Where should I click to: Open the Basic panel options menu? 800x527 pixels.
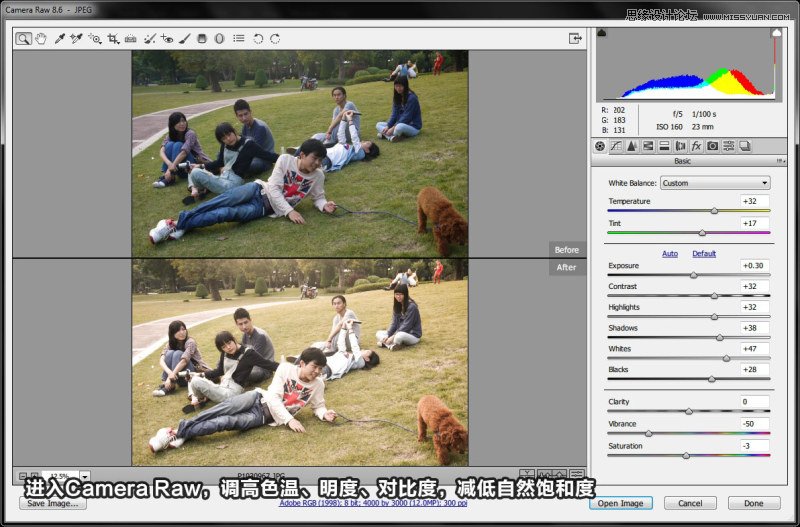coord(779,161)
